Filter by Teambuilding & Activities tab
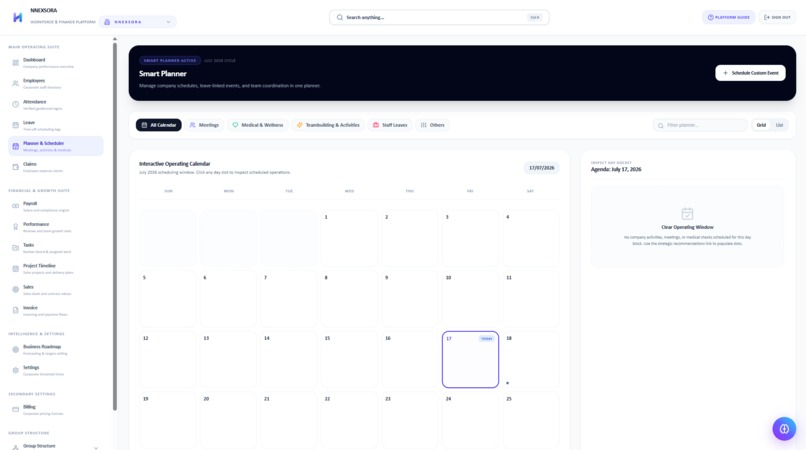 [x=328, y=125]
